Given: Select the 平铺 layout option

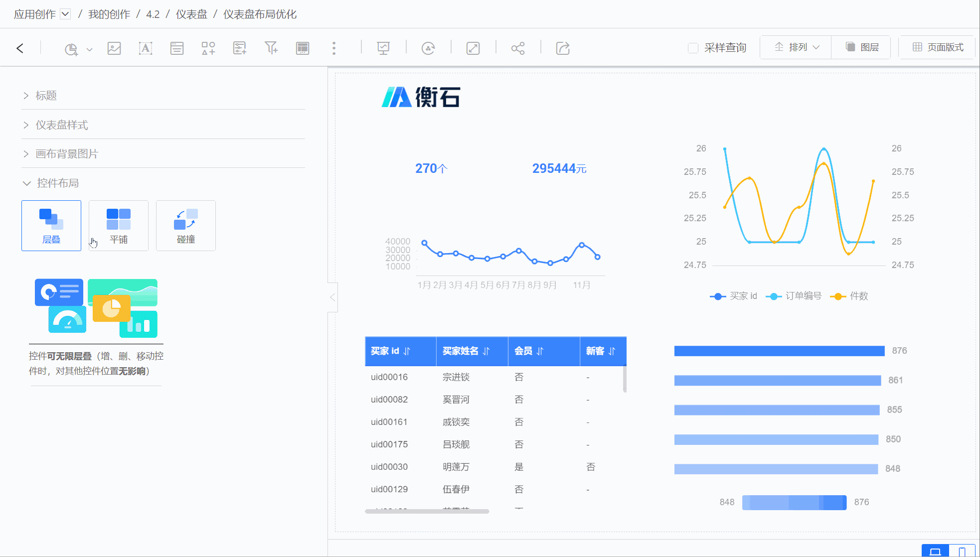Looking at the screenshot, I should coord(118,226).
